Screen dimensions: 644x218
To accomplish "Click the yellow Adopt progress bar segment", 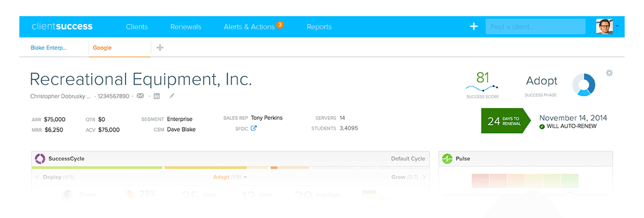I will pos(206,168).
